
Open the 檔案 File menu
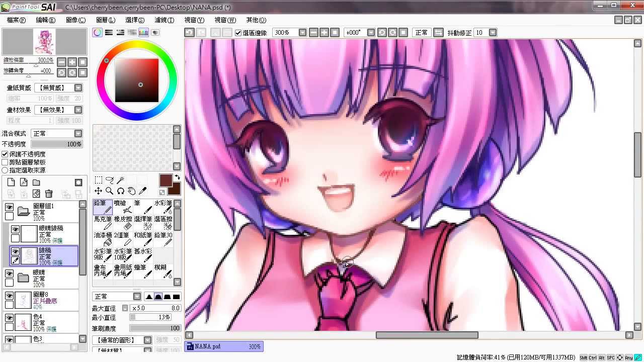click(x=16, y=20)
